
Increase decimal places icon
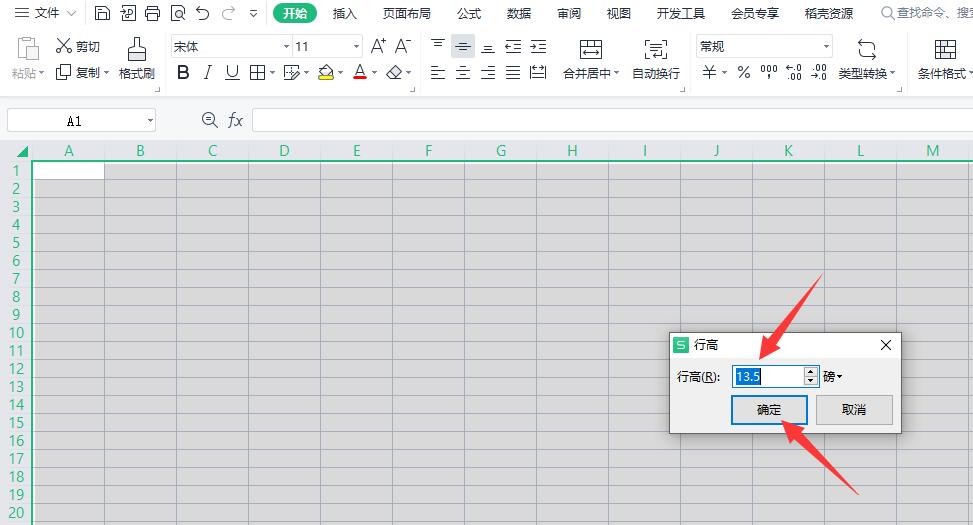[794, 73]
